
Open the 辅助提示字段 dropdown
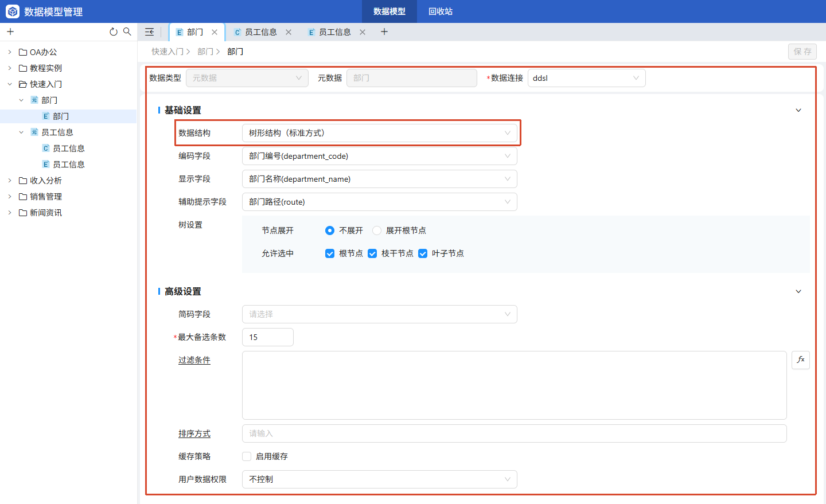[x=380, y=202]
